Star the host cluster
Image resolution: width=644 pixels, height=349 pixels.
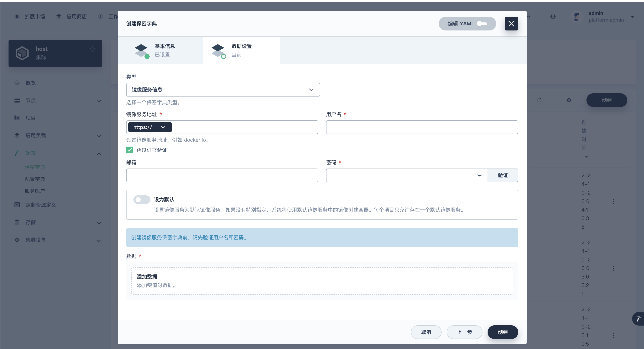(92, 49)
